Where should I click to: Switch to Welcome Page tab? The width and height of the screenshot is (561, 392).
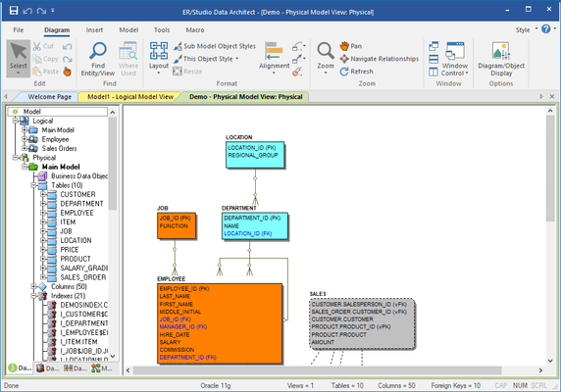tap(49, 97)
